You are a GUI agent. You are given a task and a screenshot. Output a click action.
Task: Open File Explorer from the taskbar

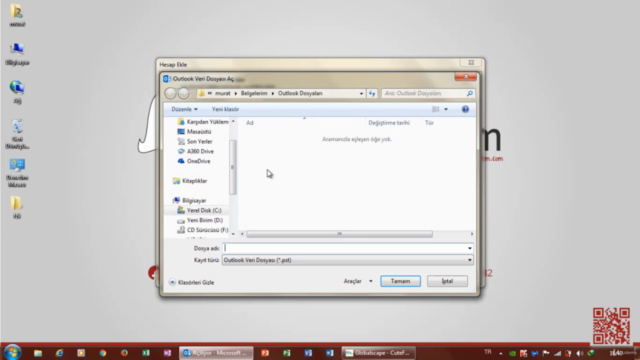pos(38,353)
